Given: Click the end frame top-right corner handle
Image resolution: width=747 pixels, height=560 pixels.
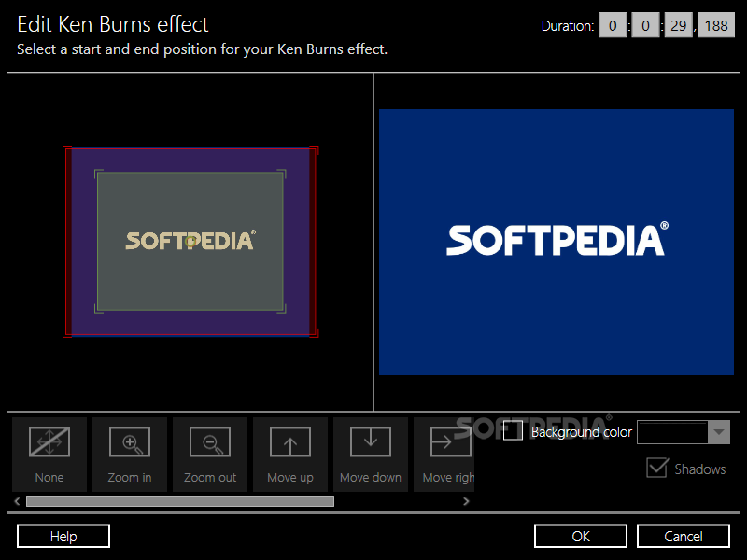Looking at the screenshot, I should click(282, 174).
